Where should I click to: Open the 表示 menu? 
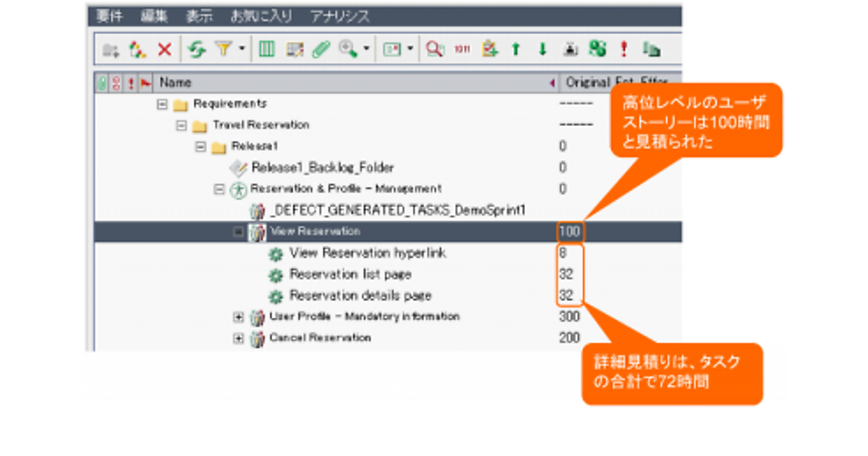[199, 17]
